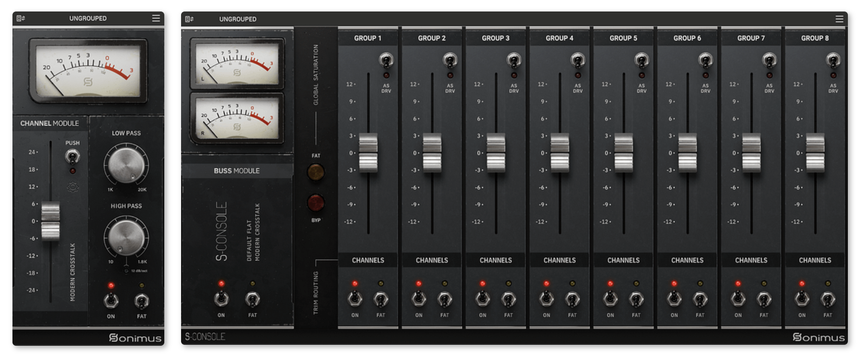Screen dimensions: 868x363
Task: Expand the Group 3 CHANNELS list
Action: point(496,260)
